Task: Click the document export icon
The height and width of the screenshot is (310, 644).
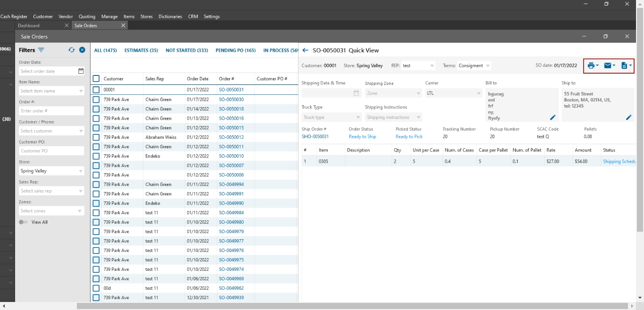Action: pyautogui.click(x=624, y=66)
